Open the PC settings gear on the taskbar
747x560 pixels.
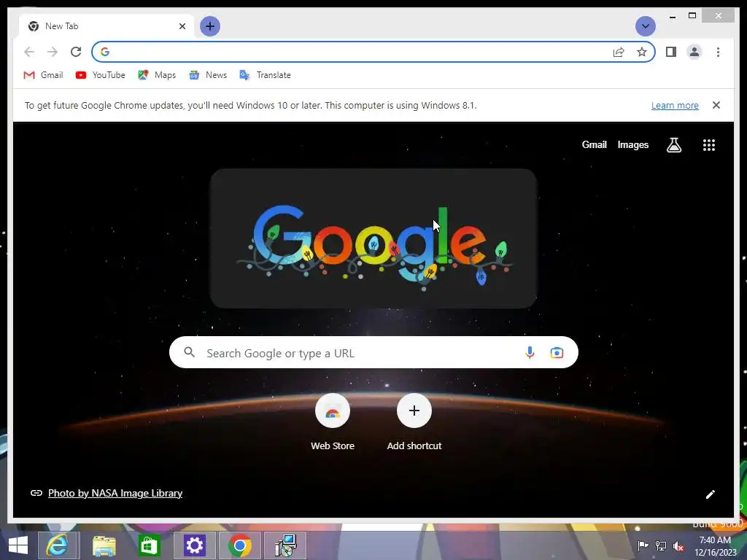tap(194, 545)
